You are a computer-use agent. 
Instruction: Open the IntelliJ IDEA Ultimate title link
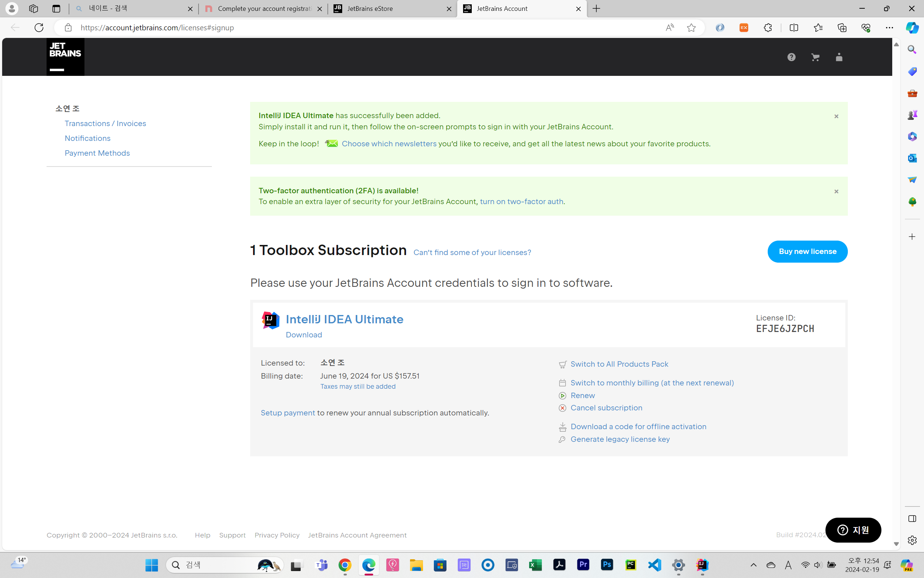click(344, 319)
